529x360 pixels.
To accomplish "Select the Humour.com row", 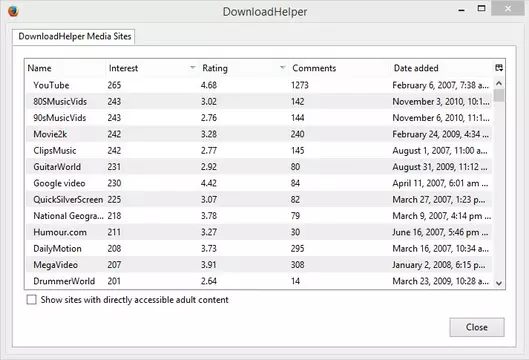I will pyautogui.click(x=259, y=232).
